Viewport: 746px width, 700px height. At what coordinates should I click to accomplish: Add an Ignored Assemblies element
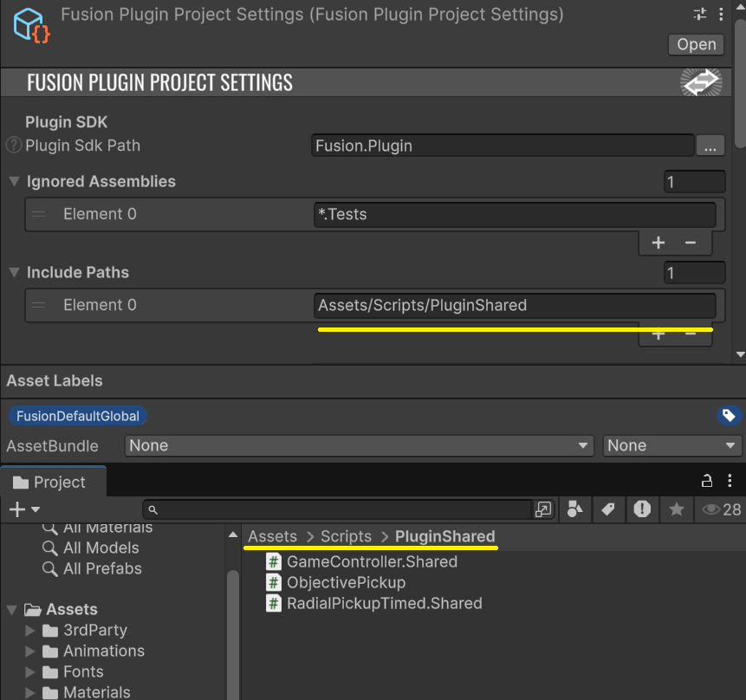click(x=658, y=243)
